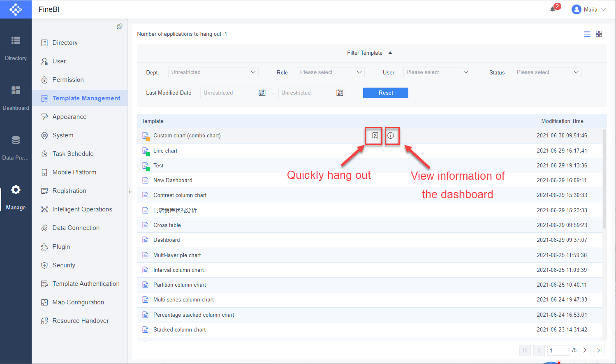
Task: Open the Dept dropdown showing Unrestricted
Action: tap(213, 72)
